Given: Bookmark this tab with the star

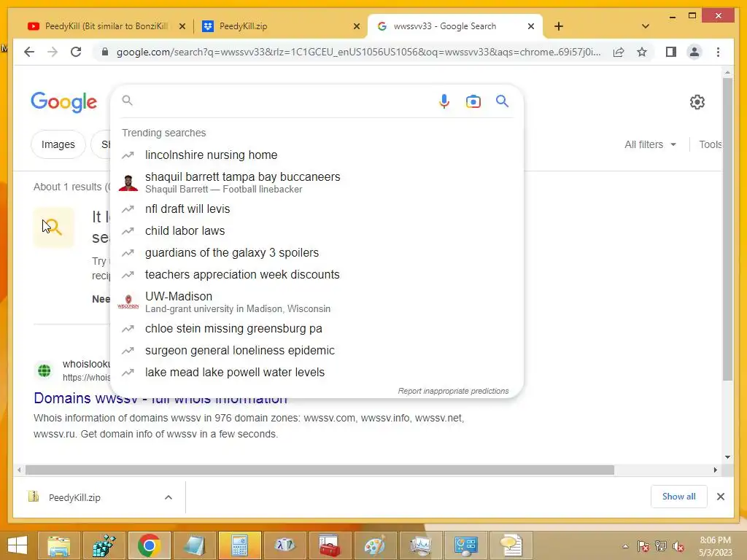Looking at the screenshot, I should [642, 52].
